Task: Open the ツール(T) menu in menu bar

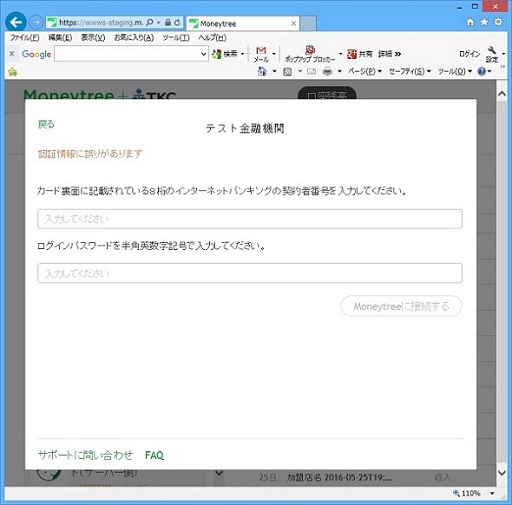Action: click(176, 37)
